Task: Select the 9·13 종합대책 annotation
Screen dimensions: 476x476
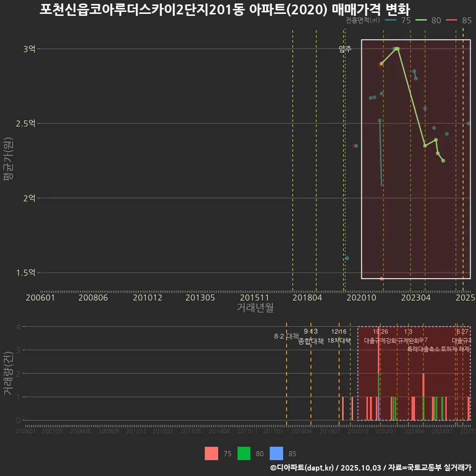Action: [x=310, y=336]
